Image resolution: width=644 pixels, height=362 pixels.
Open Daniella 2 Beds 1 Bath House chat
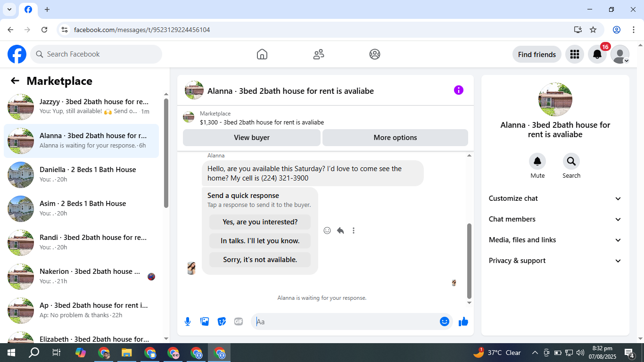coord(81,175)
